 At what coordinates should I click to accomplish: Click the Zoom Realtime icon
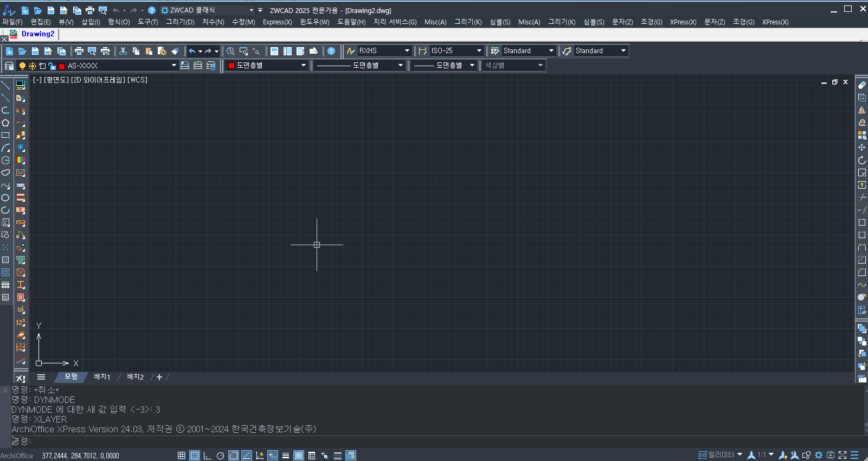tap(231, 51)
